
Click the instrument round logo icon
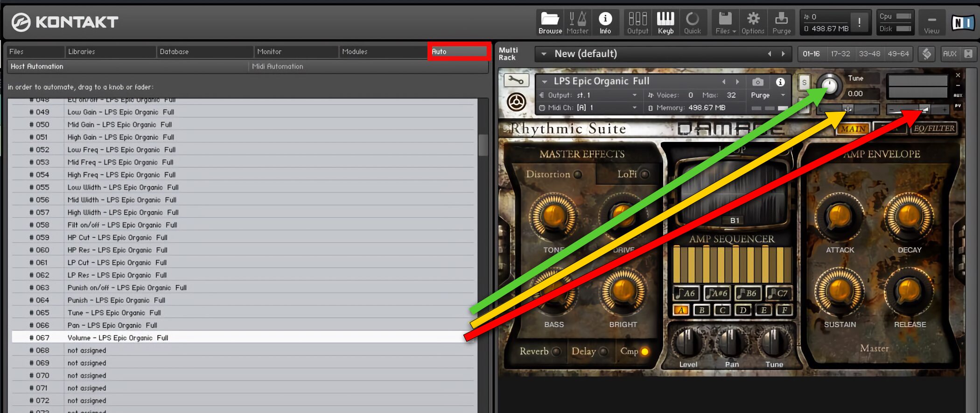coord(516,102)
